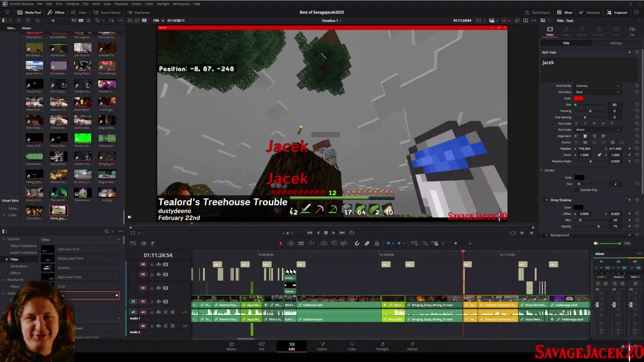Mute the audio volume speaker icon
Viewport: 644px width, 362px height.
596,243
